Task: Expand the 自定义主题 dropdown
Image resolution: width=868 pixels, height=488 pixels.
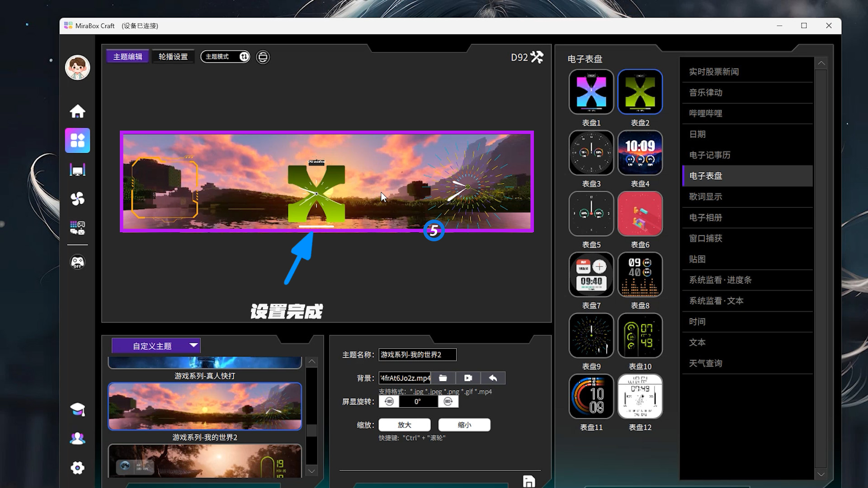Action: point(156,346)
